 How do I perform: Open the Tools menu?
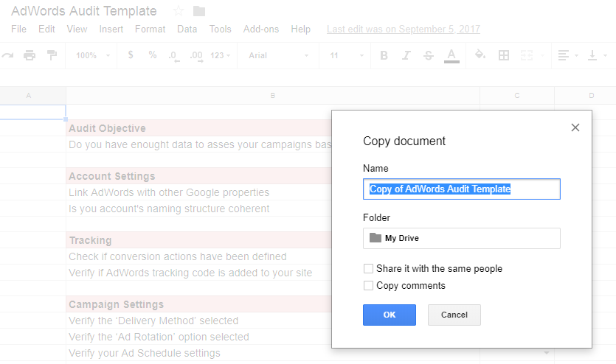220,29
